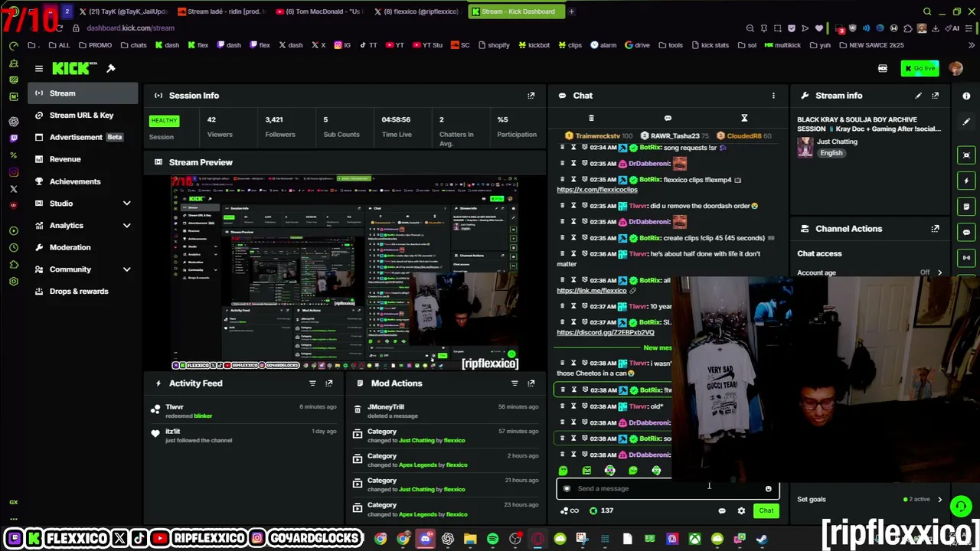Click the HEALTHY session status badge
Screen dimensions: 980x551
pyautogui.click(x=164, y=121)
